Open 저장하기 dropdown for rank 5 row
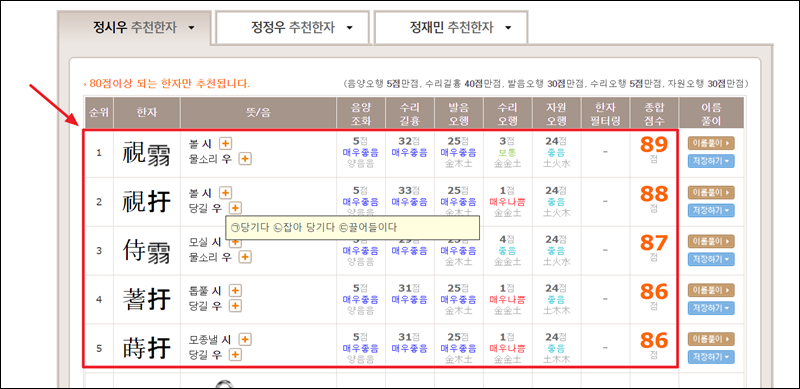Viewport: 800px width, 389px height. pos(711,357)
